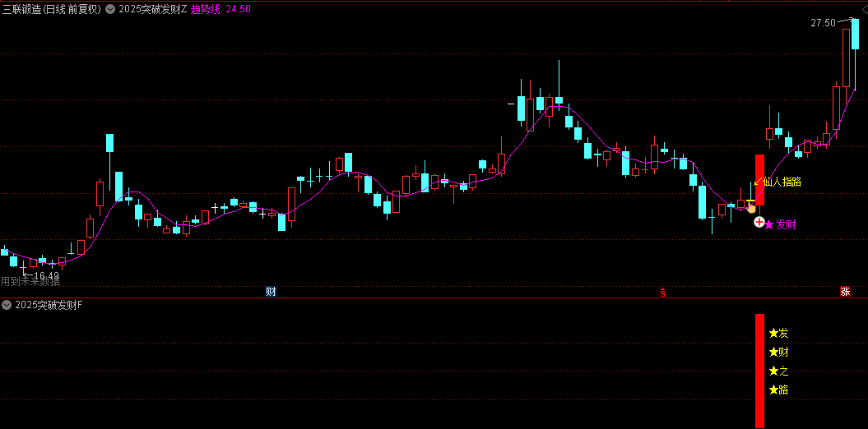Image resolution: width=868 pixels, height=429 pixels.
Task: Click the 2025突破发财F sub-indicator name
Action: (x=49, y=305)
